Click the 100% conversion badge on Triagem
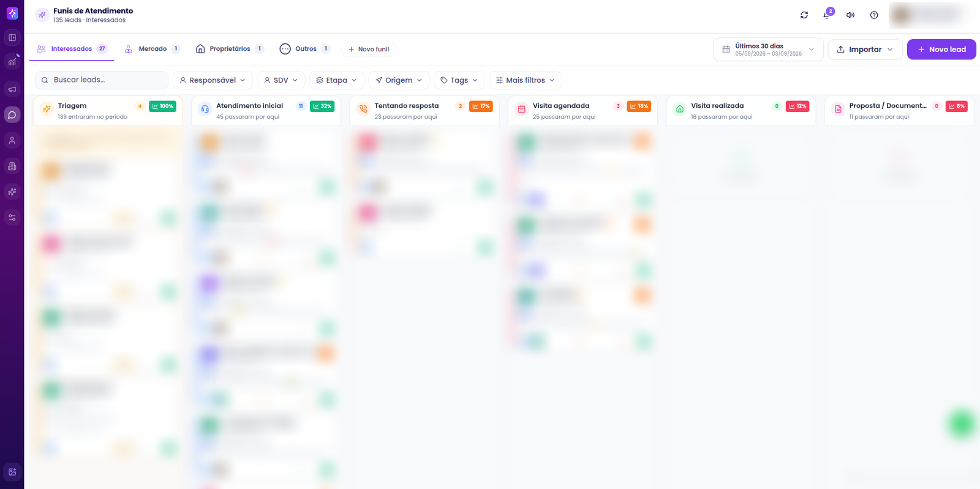This screenshot has width=980, height=489. [163, 106]
